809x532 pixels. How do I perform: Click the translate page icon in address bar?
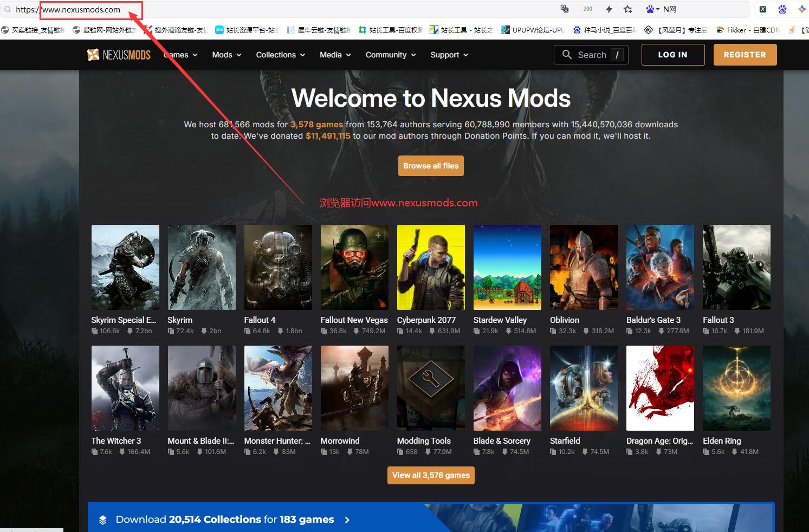point(565,9)
